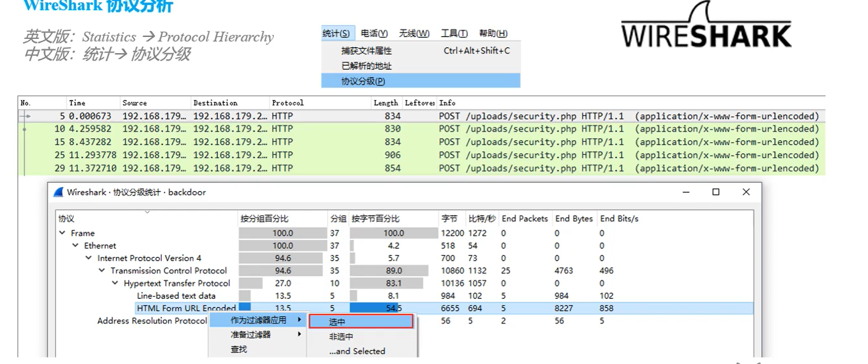Click the time value 11.293778
868x364 pixels.
coord(93,155)
